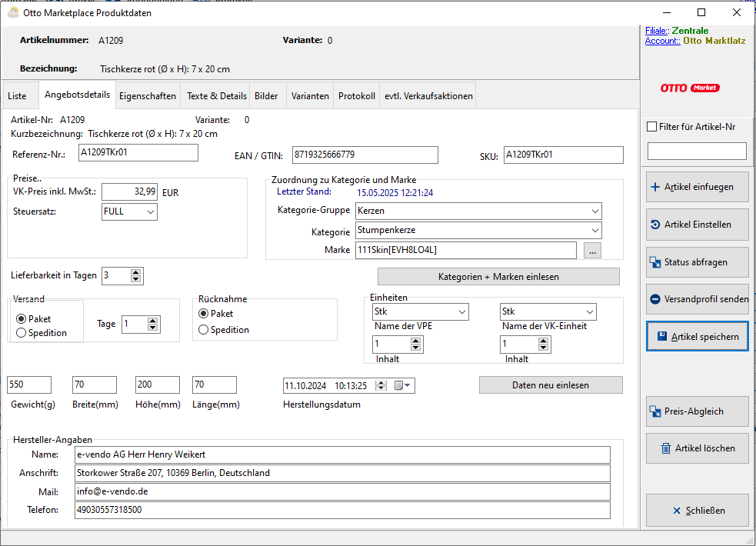Click the Preis-Abgleich icon
This screenshot has width=756, height=546.
tap(655, 411)
